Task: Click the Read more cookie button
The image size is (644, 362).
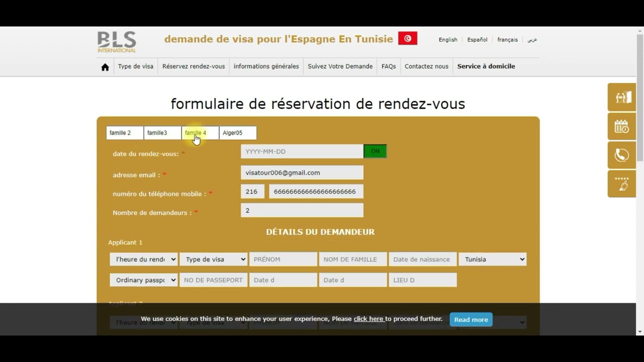Action: 471,320
